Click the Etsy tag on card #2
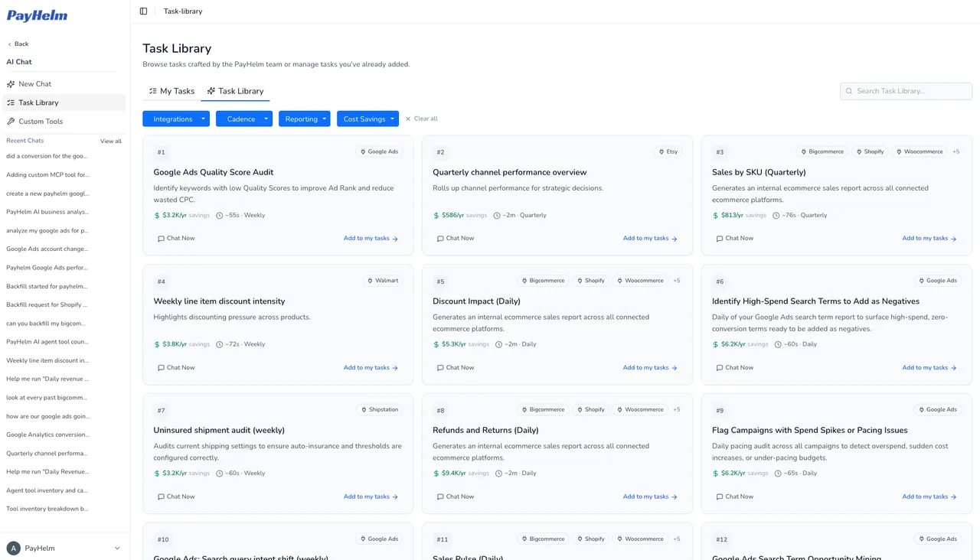 (x=668, y=151)
